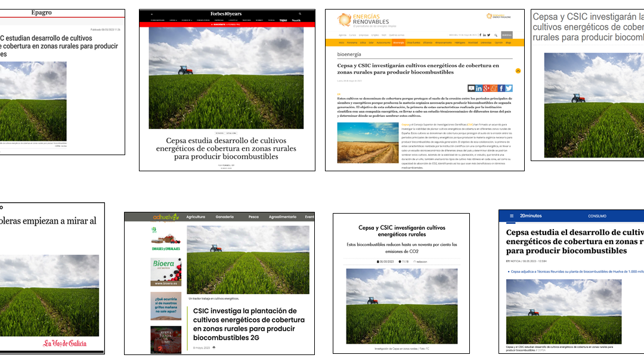Select Eólica in the orange nav bar
The image size is (644, 364).
[363, 42]
